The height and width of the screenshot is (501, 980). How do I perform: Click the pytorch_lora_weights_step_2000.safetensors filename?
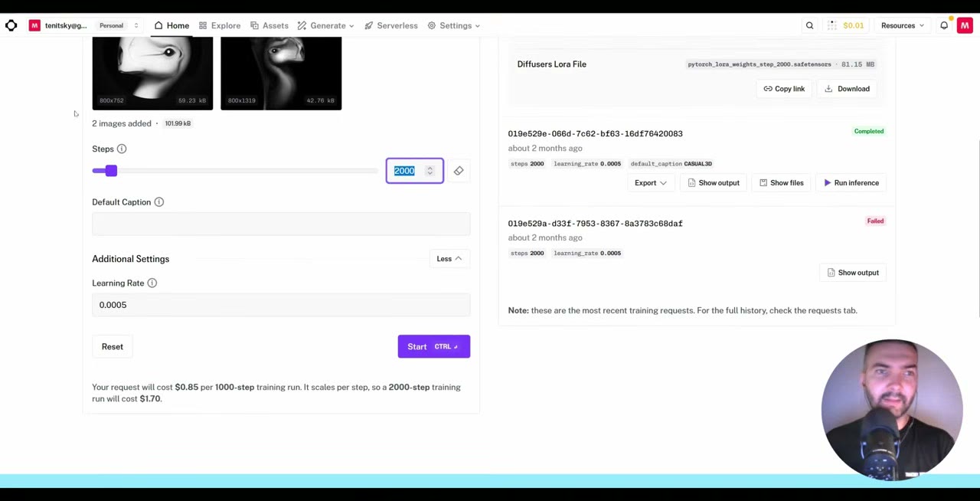(759, 64)
